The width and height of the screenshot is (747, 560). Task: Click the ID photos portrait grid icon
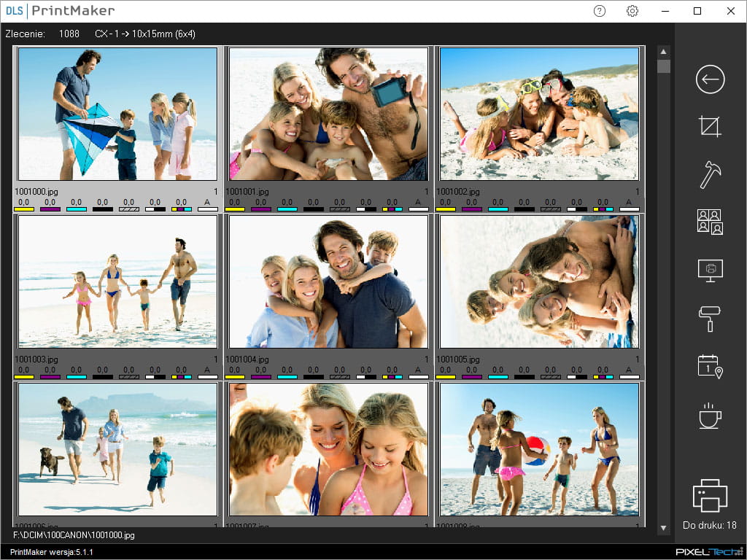(710, 222)
